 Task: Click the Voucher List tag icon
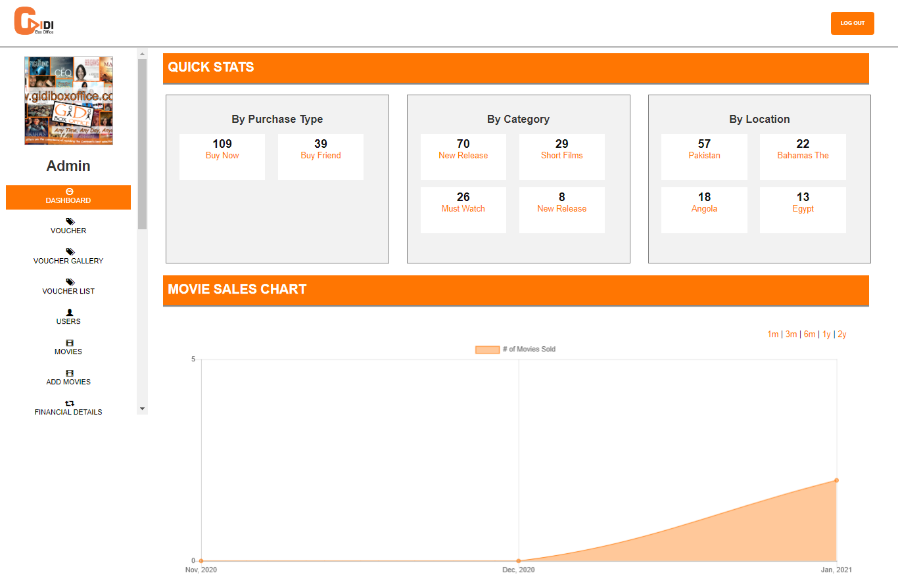click(70, 282)
